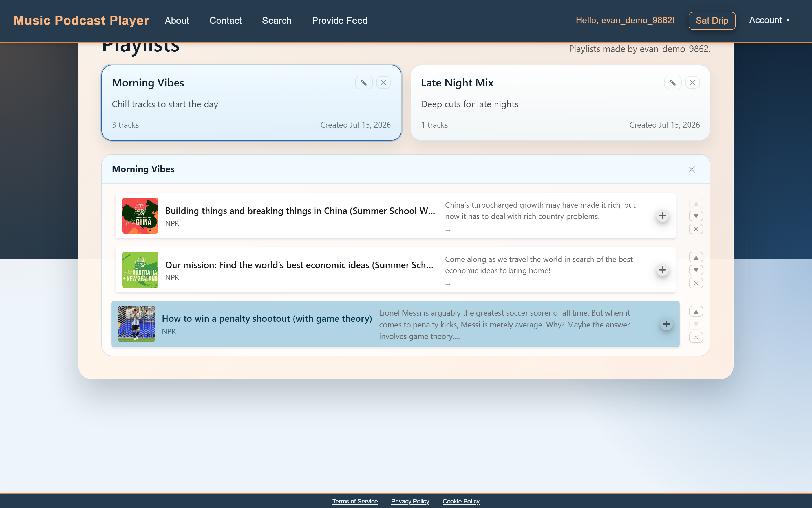Open Search in the navigation bar
The height and width of the screenshot is (508, 812).
point(277,21)
